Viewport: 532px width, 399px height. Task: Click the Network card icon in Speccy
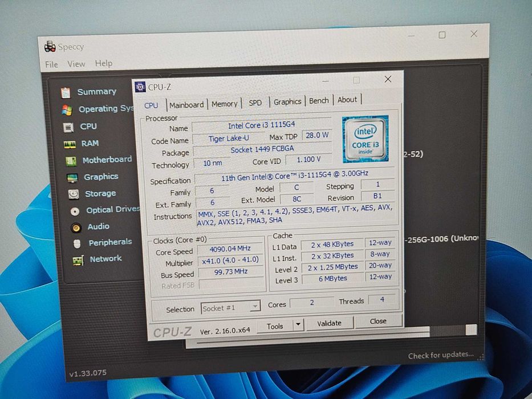(x=78, y=260)
